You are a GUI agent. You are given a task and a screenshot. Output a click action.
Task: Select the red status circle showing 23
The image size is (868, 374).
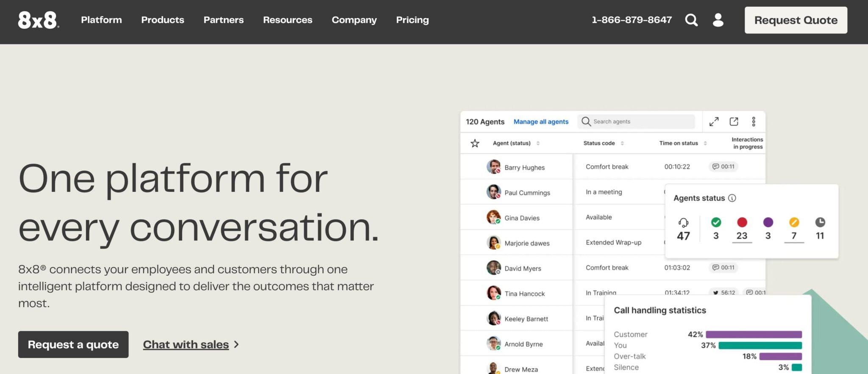(x=742, y=222)
